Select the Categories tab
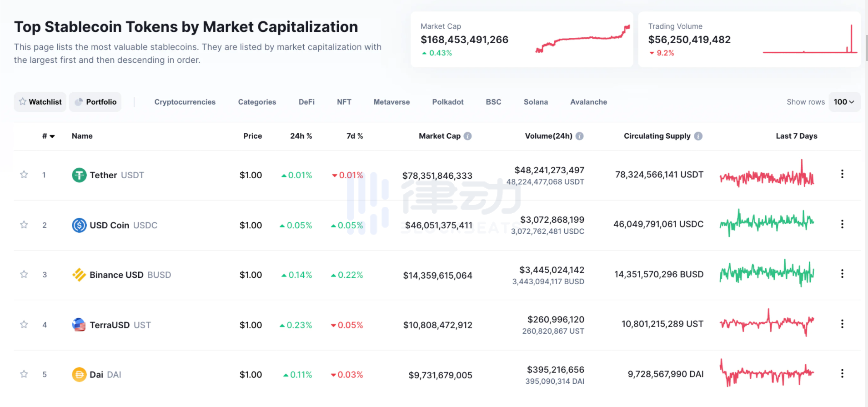868x407 pixels. [x=257, y=102]
